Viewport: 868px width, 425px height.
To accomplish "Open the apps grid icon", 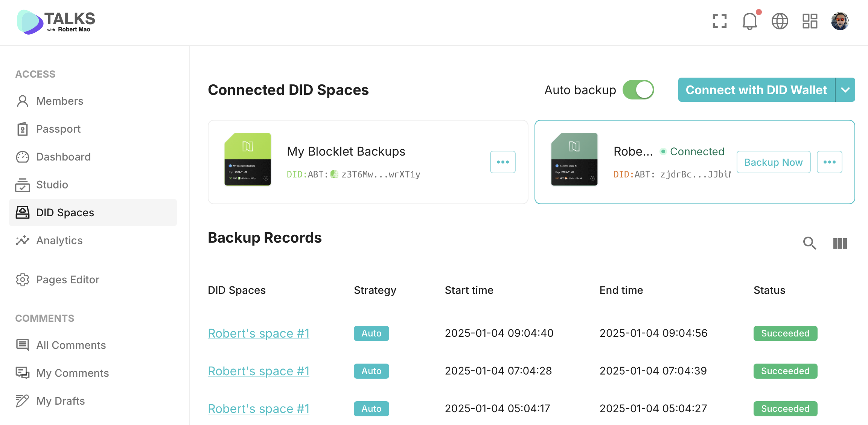I will click(810, 21).
